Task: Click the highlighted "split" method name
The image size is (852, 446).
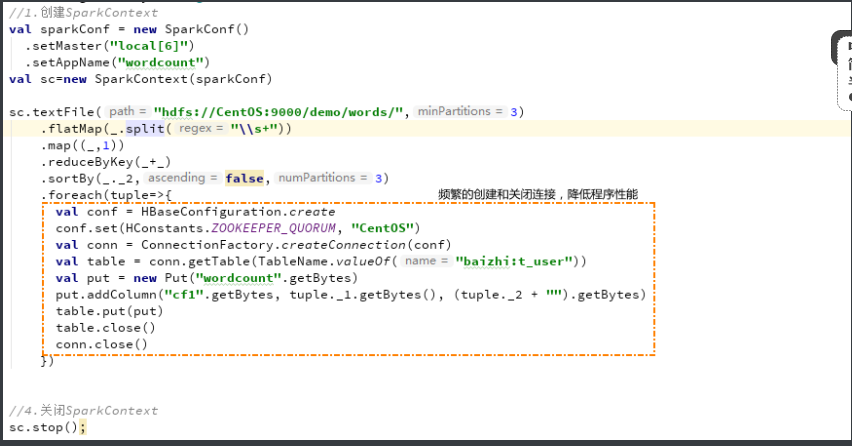Action: tap(145, 129)
